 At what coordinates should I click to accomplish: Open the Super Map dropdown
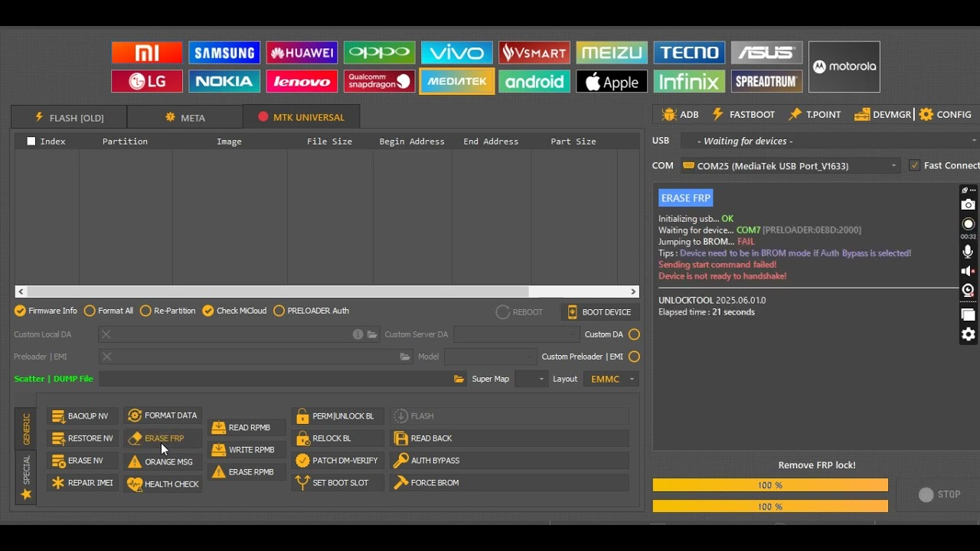click(x=531, y=379)
